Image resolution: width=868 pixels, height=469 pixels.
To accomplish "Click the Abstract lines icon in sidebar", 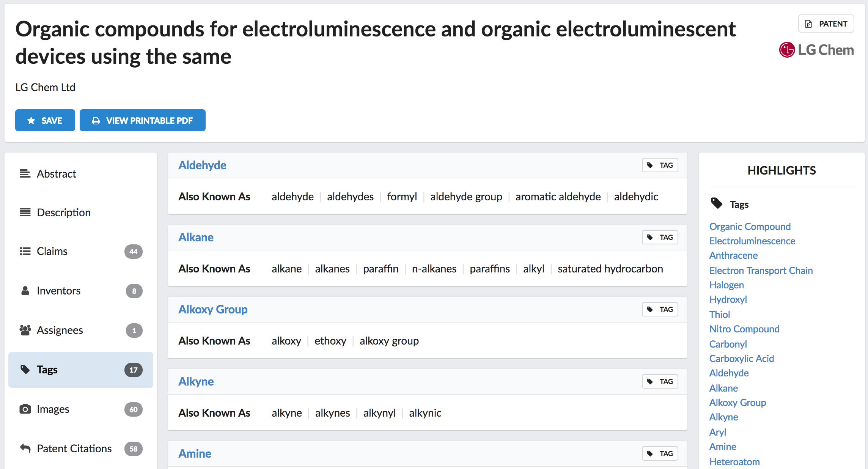I will coord(25,174).
